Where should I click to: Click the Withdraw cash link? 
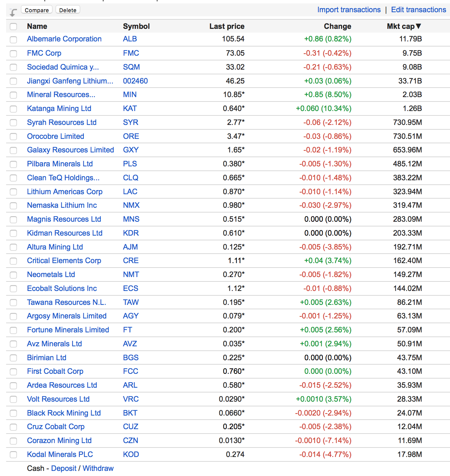tap(98, 469)
